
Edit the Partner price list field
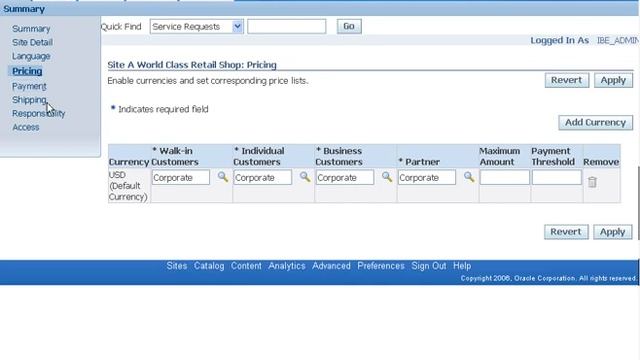427,178
